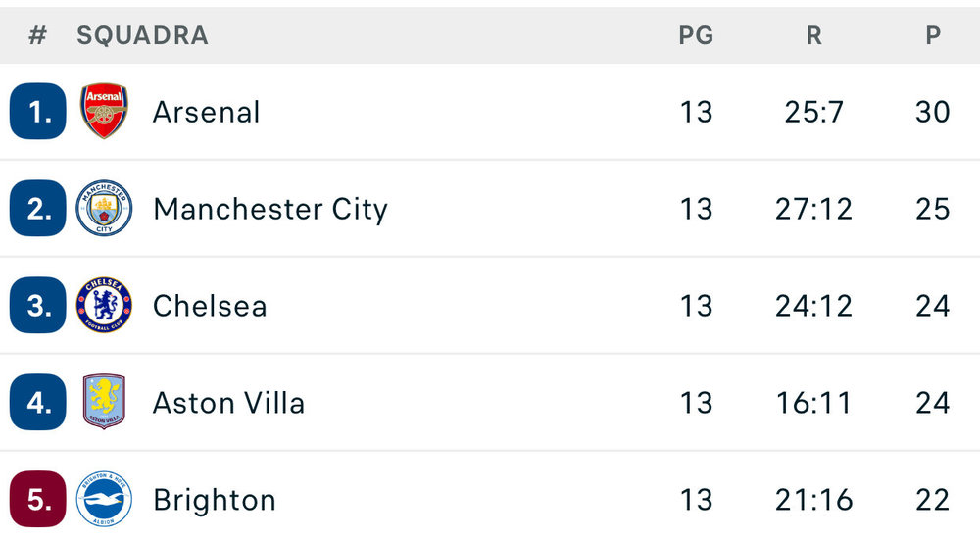
Task: Click the Manchester City club crest
Action: pyautogui.click(x=104, y=208)
